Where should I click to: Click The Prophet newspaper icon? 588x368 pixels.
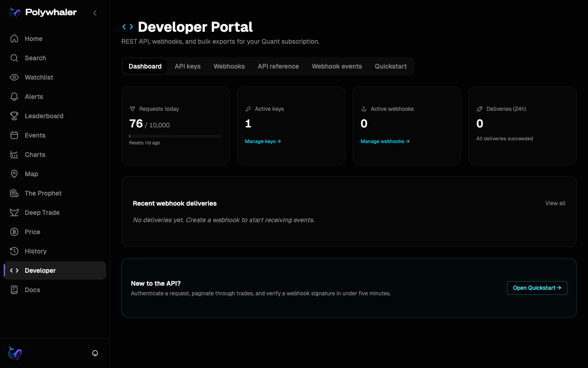point(14,193)
